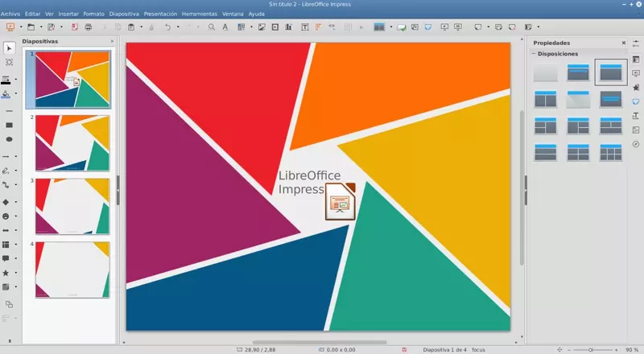Screen dimensions: 644x354
Task: Open sidebar Navigator compass tab icon
Action: click(x=636, y=144)
